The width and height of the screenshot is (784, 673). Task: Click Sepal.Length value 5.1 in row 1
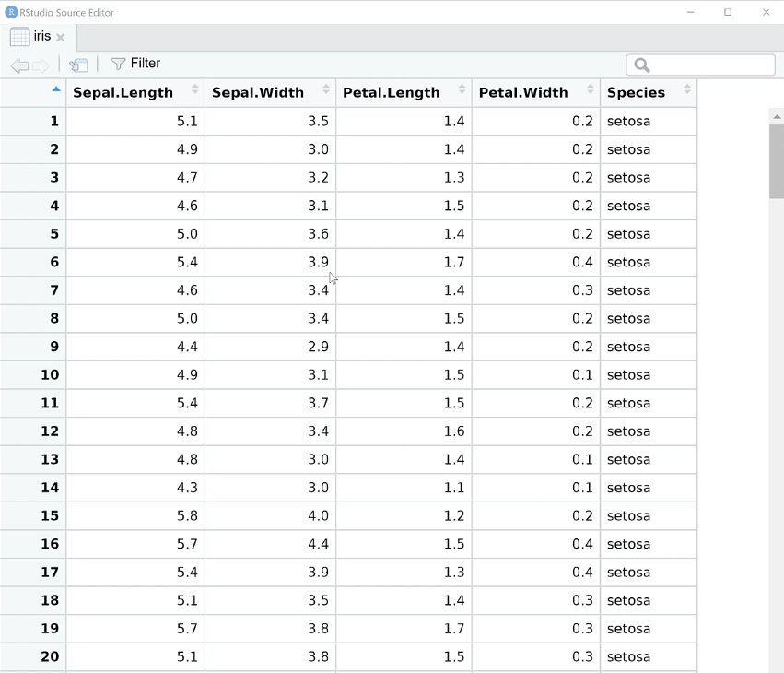tap(187, 121)
